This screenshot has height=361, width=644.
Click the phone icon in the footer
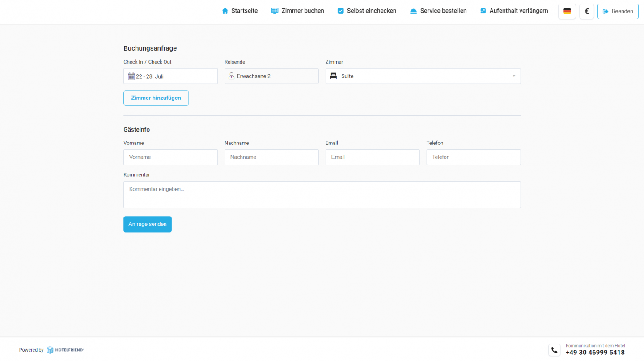point(555,350)
